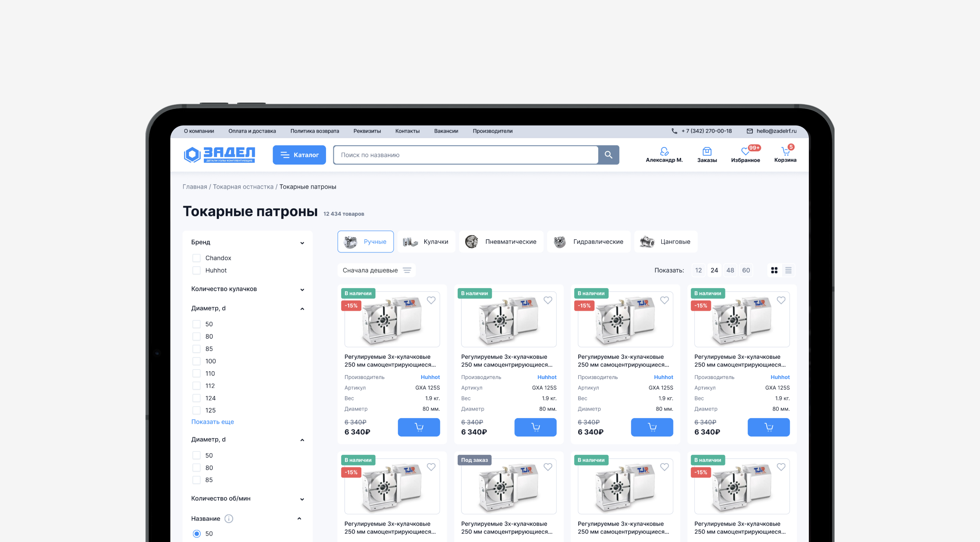Open the Заказы orders icon
980x542 pixels.
(707, 151)
